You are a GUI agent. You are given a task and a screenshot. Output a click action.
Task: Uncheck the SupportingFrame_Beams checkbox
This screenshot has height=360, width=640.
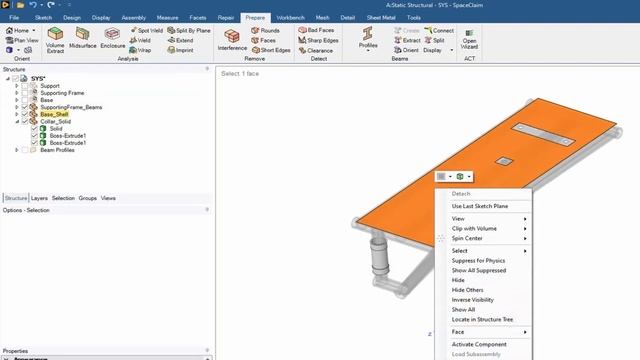(25, 107)
